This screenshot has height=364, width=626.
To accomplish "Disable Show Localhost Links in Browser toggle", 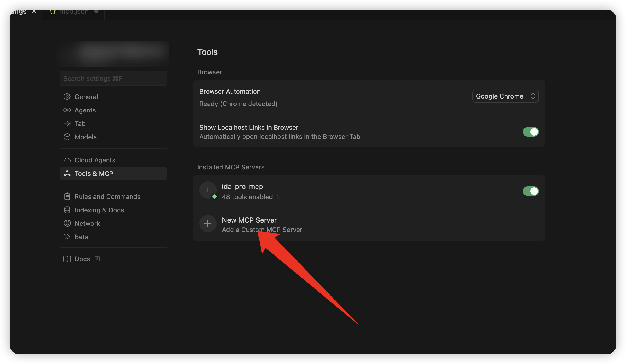I will [530, 132].
